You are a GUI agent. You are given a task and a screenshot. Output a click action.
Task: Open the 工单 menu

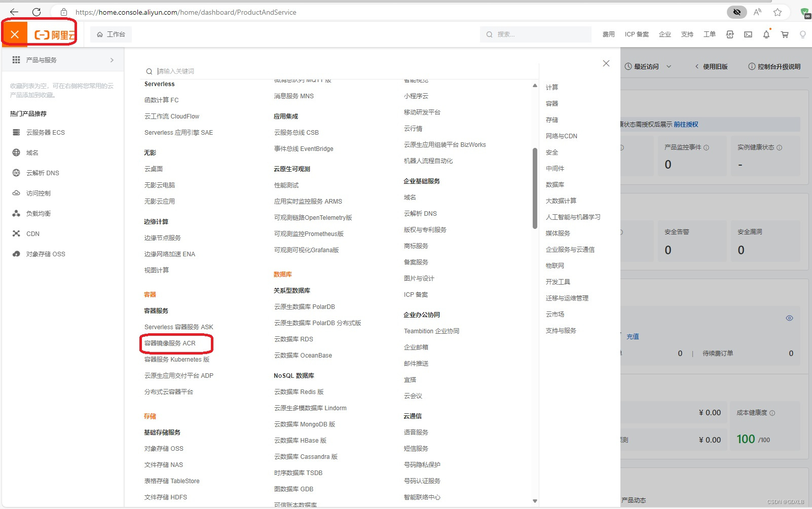coord(710,34)
